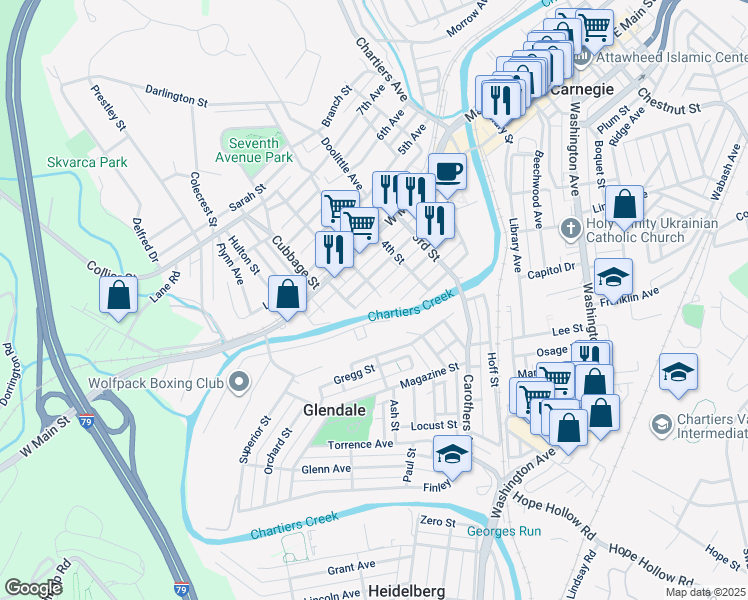Open the Skvarca Park label
The height and width of the screenshot is (600, 748).
pos(87,163)
